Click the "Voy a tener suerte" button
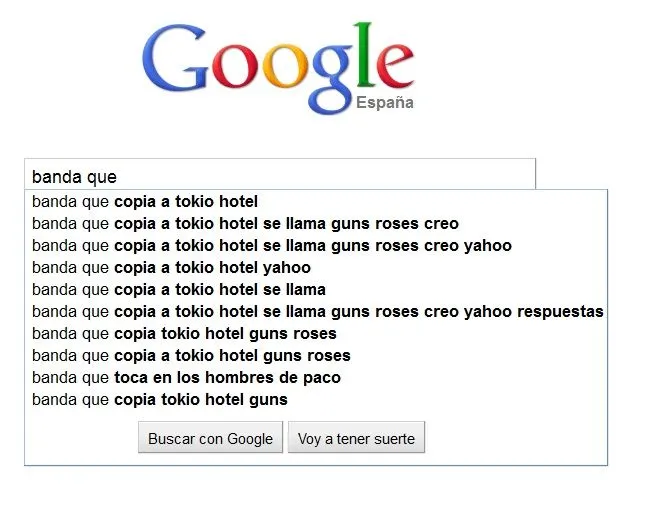The width and height of the screenshot is (654, 508). pyautogui.click(x=356, y=438)
